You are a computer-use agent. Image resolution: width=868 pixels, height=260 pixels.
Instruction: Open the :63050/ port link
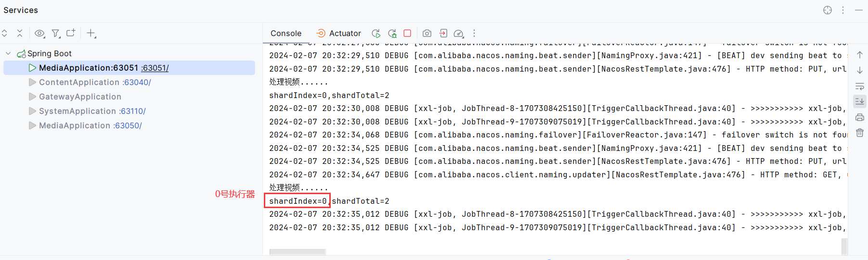pyautogui.click(x=128, y=125)
